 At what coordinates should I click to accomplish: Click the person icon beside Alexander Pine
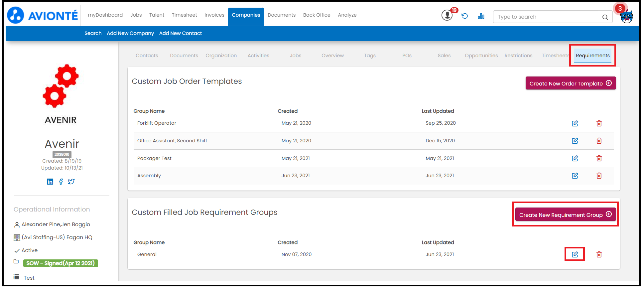(x=17, y=225)
